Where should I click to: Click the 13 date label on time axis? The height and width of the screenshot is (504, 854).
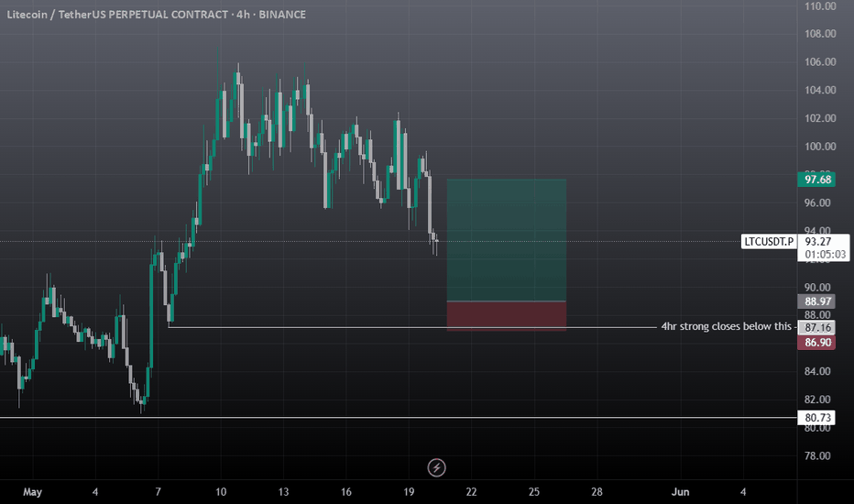point(283,492)
